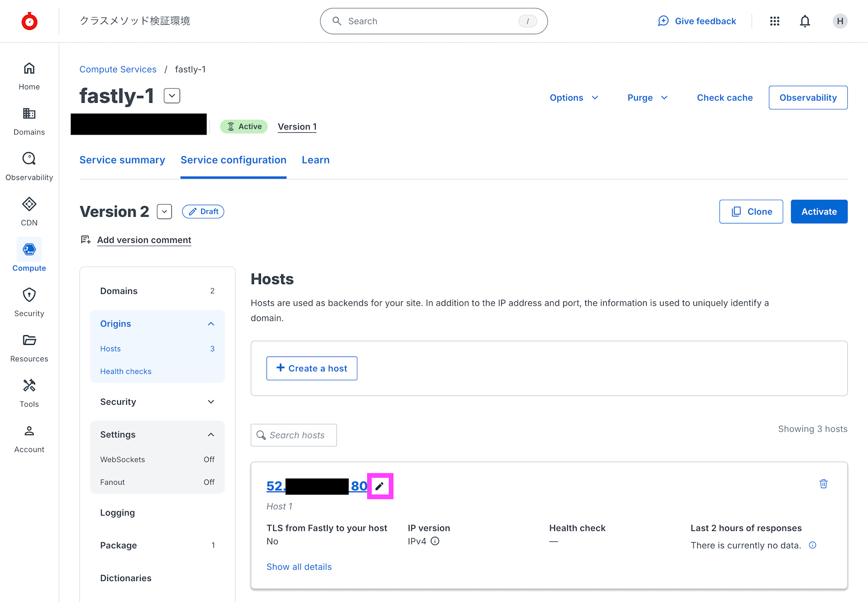The height and width of the screenshot is (602, 868).
Task: Open notifications bell icon
Action: tap(805, 21)
